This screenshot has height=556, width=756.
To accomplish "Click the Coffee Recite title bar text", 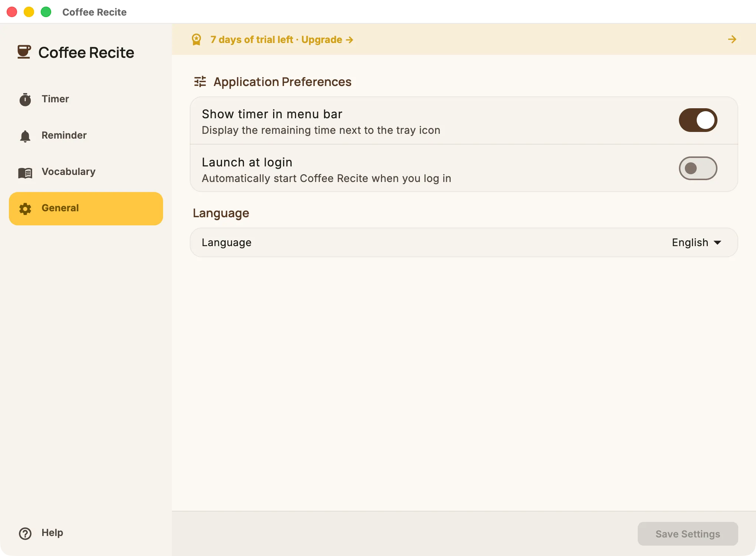I will [x=94, y=12].
